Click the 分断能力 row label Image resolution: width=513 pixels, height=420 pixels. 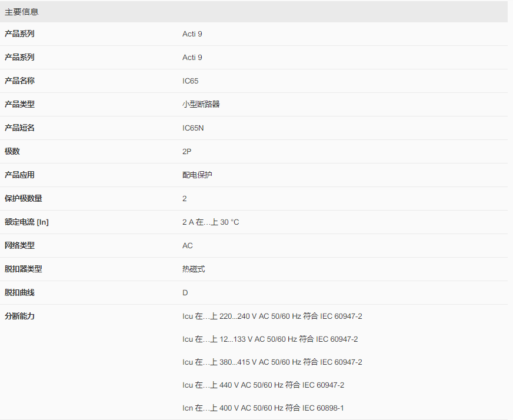19,316
